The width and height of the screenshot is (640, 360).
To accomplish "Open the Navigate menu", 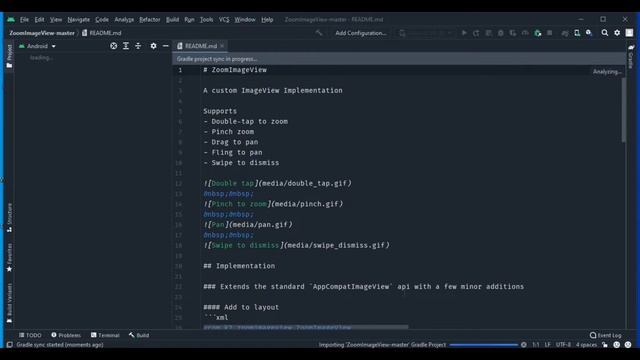I will [79, 20].
